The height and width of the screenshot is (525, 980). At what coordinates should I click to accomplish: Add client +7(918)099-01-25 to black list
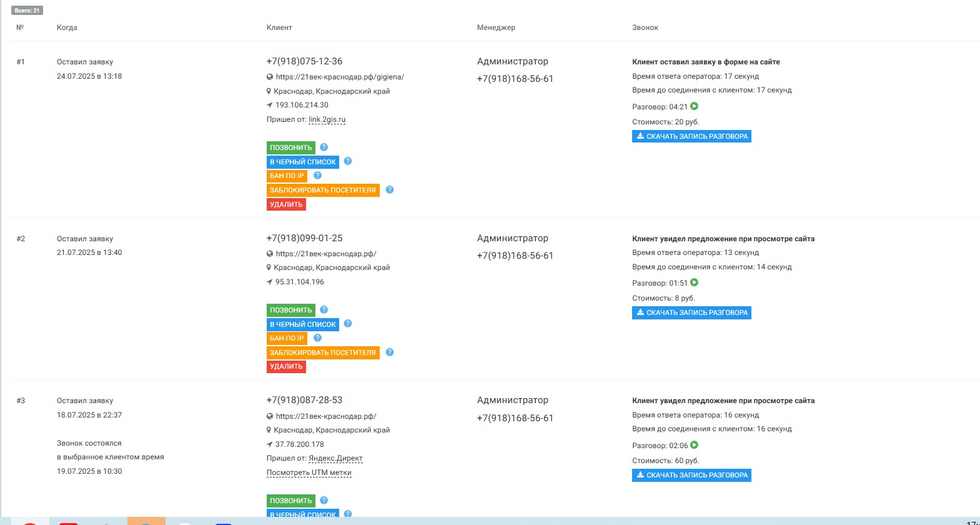point(303,324)
